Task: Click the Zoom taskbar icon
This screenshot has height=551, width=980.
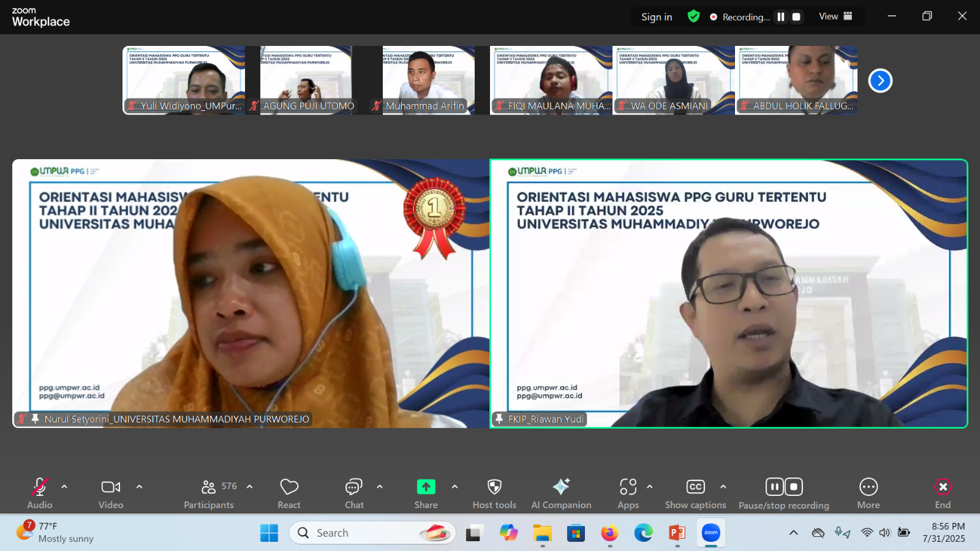Action: [711, 533]
